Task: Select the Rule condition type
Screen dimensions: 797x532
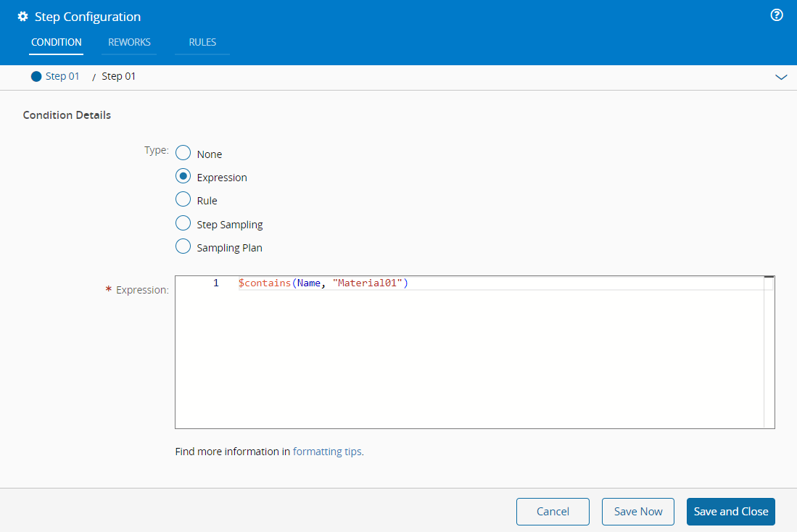Action: pyautogui.click(x=183, y=200)
